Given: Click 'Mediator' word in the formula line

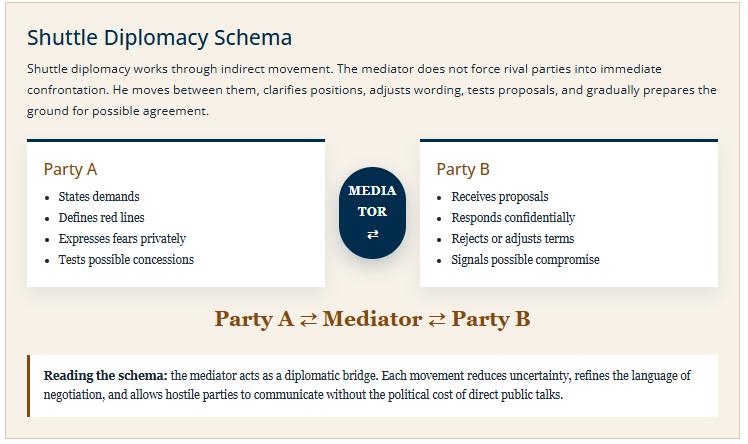Looking at the screenshot, I should [x=372, y=319].
